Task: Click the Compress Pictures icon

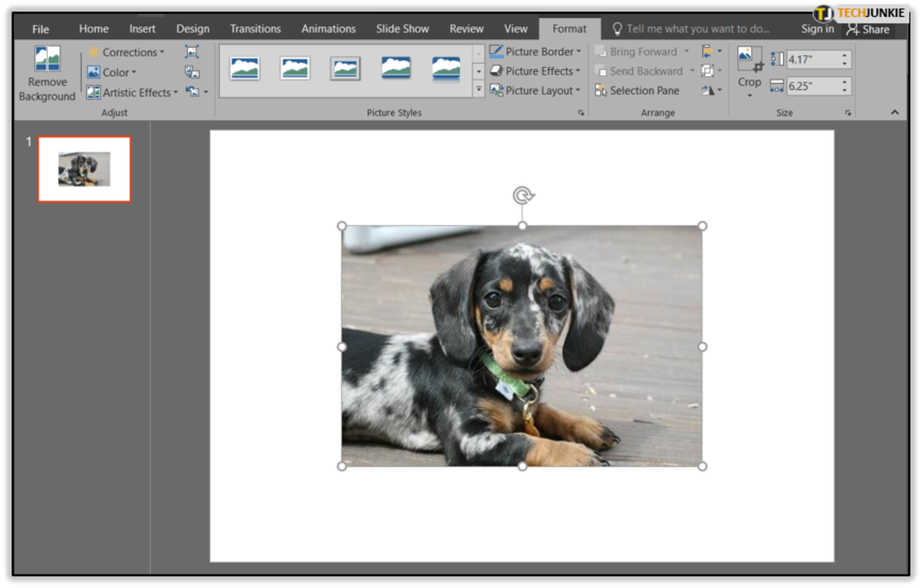Action: (192, 51)
